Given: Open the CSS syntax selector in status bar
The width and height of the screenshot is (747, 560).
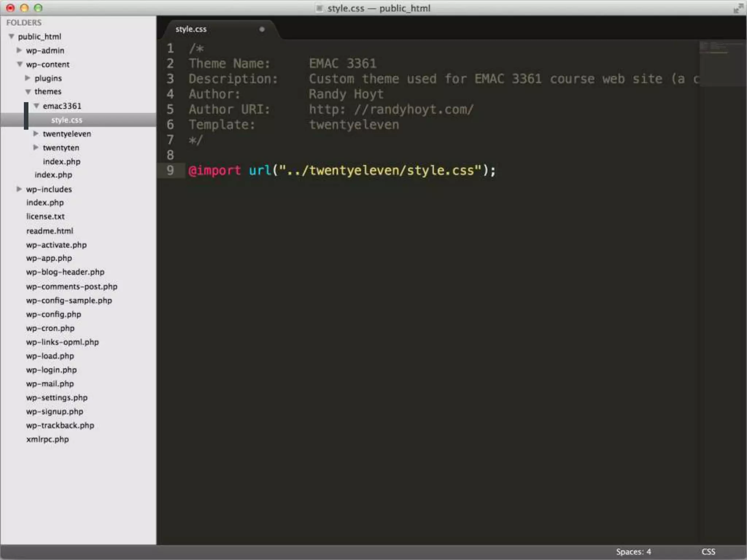Looking at the screenshot, I should [708, 552].
